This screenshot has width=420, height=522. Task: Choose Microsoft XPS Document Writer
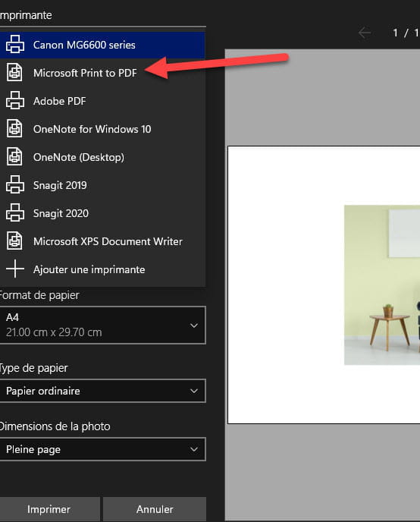pyautogui.click(x=102, y=241)
